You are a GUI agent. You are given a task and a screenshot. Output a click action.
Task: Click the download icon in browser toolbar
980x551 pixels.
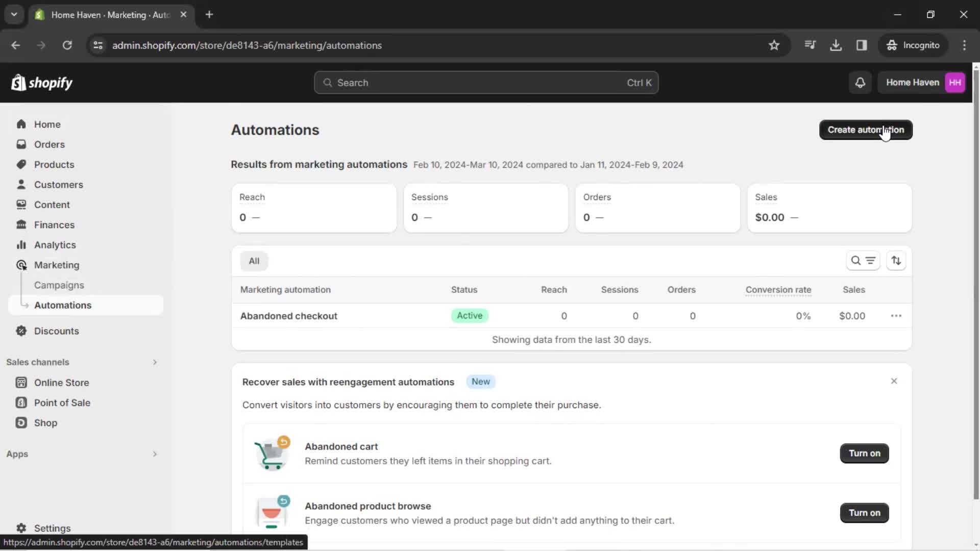tap(836, 46)
